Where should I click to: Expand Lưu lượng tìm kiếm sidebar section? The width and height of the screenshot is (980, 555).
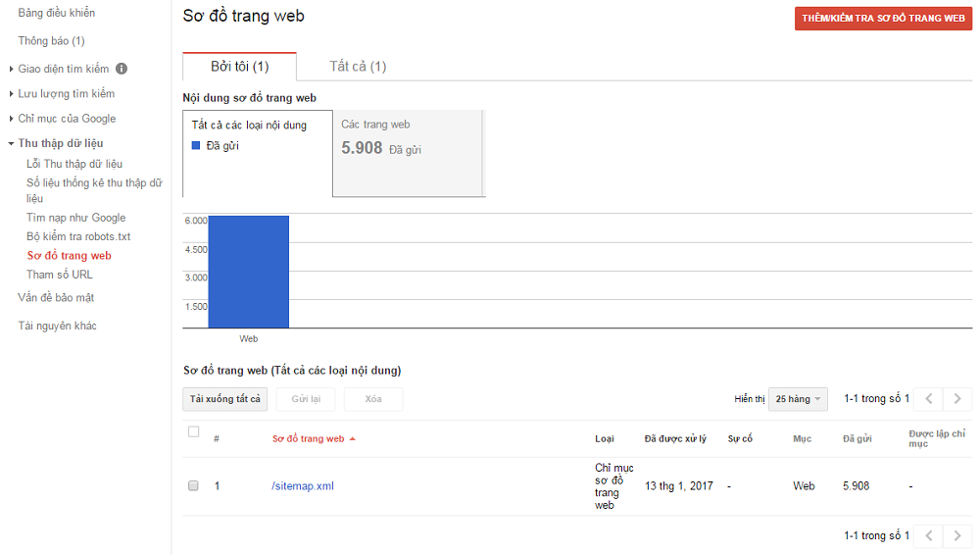coord(12,94)
